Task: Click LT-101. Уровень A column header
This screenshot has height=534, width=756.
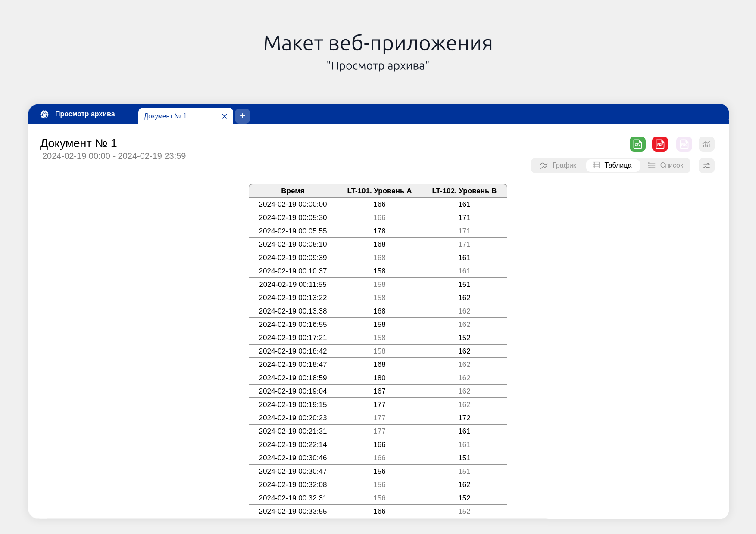Action: point(379,191)
